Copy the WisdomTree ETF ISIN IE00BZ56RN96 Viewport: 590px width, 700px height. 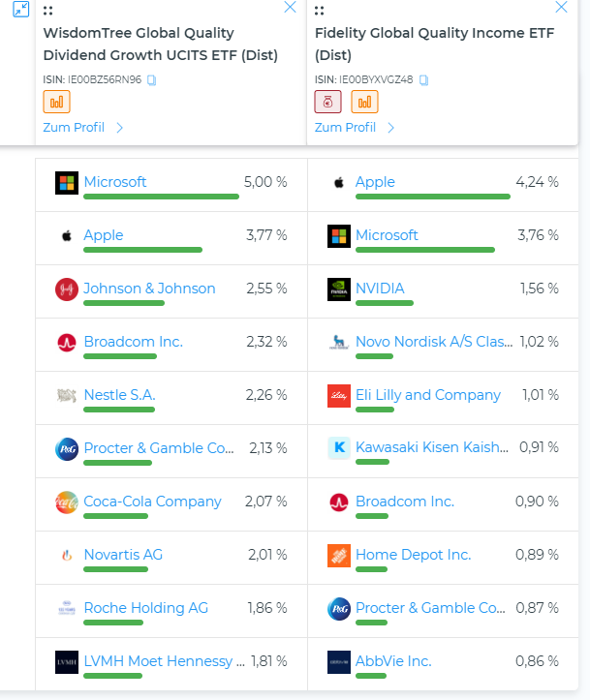click(152, 79)
